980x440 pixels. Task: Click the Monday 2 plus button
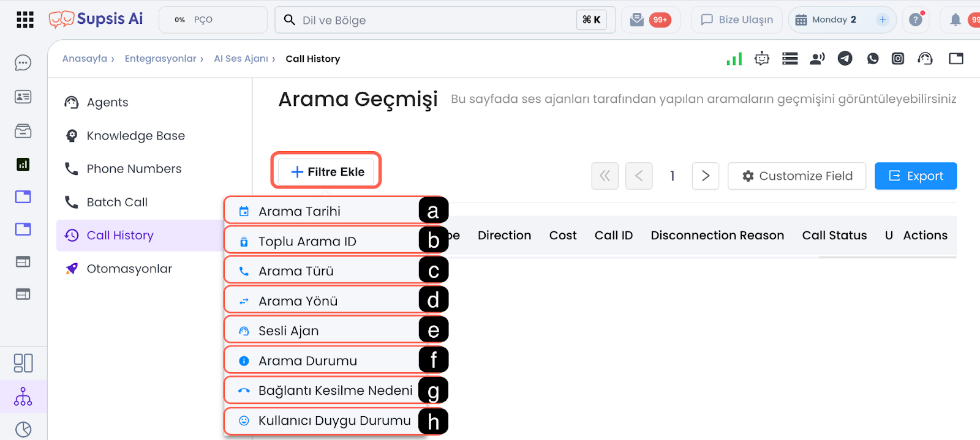(882, 20)
